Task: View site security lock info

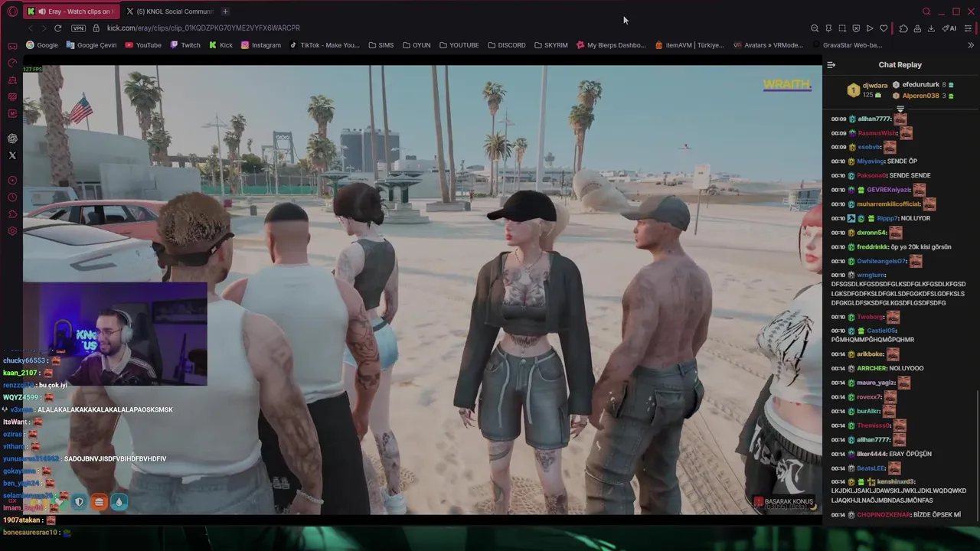Action: [x=96, y=28]
